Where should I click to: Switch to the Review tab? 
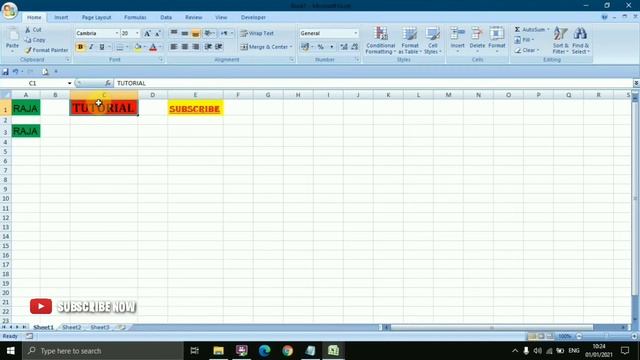pyautogui.click(x=193, y=18)
